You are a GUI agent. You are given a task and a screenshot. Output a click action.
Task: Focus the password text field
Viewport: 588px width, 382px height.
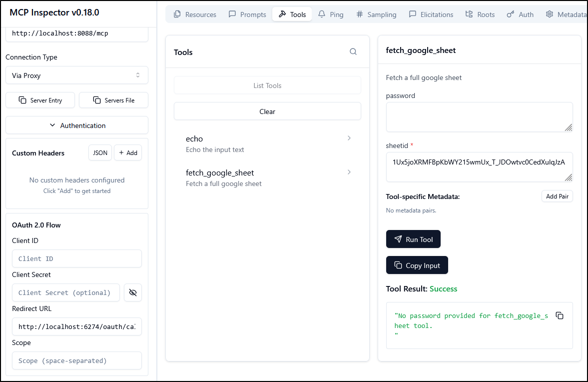[479, 117]
